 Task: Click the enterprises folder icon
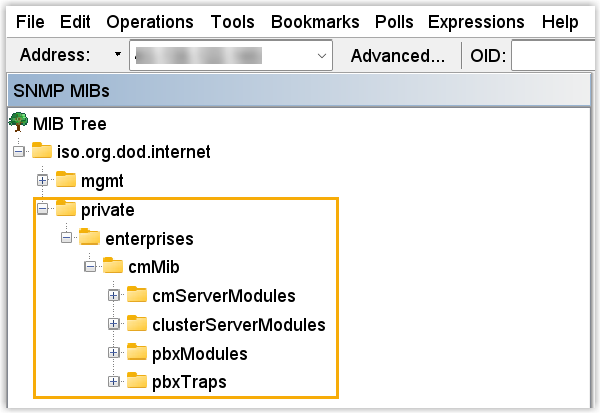(x=89, y=238)
